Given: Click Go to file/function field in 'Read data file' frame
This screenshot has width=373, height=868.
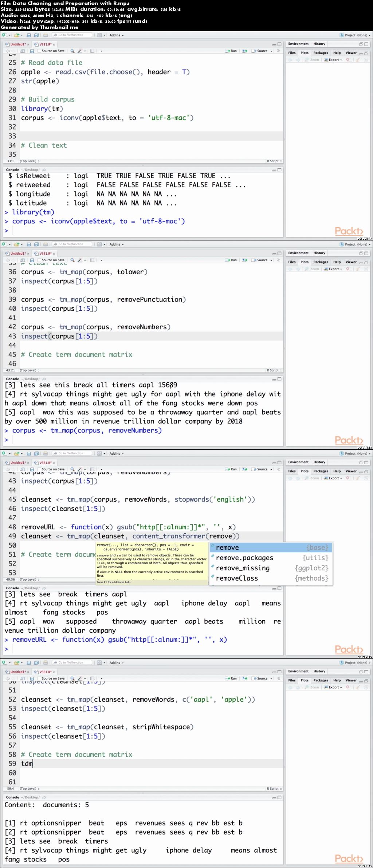Looking at the screenshot, I should [72, 35].
